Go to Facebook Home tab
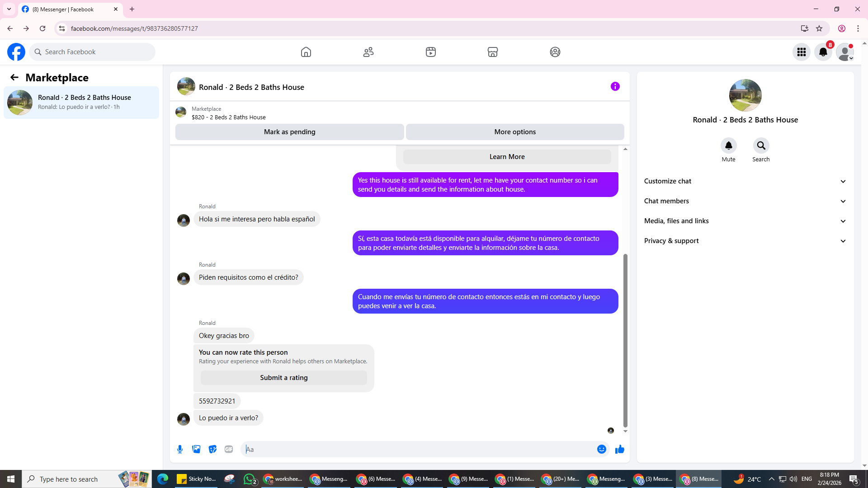 click(x=306, y=52)
